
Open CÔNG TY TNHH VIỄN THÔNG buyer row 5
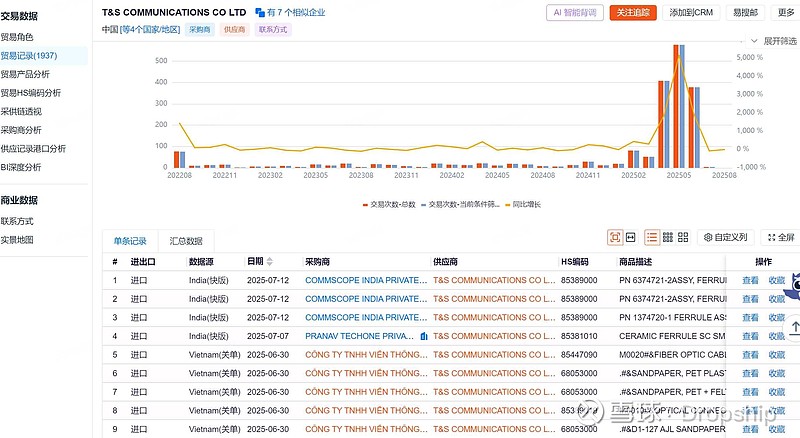pos(366,355)
